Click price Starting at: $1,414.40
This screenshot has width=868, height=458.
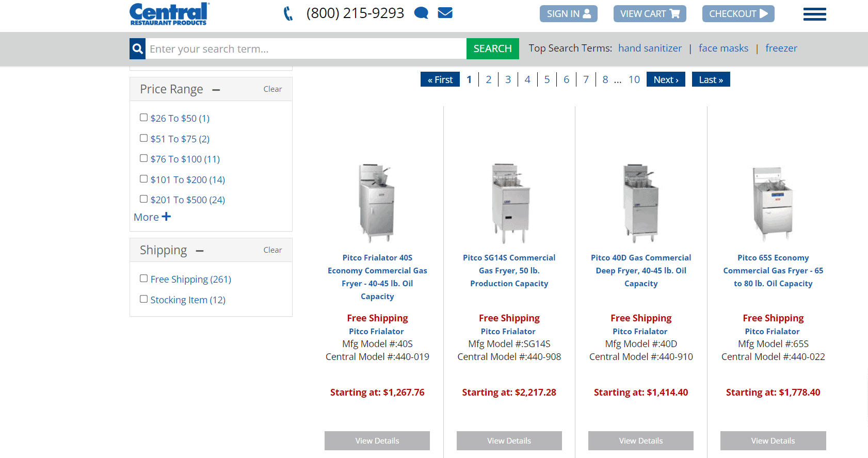641,392
